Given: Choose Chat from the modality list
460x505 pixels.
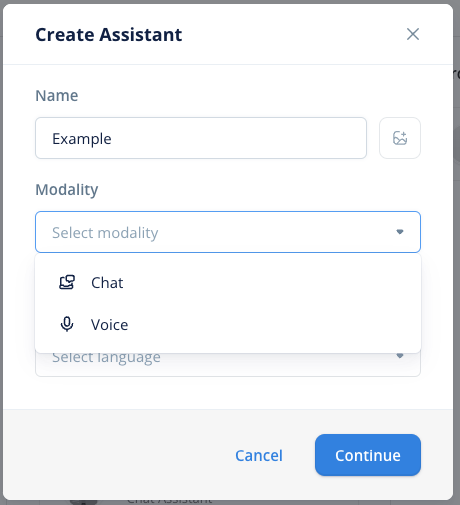Looking at the screenshot, I should coord(228,283).
